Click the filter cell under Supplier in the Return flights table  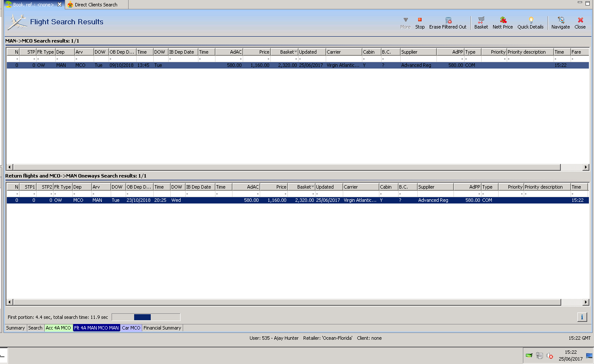(436, 194)
